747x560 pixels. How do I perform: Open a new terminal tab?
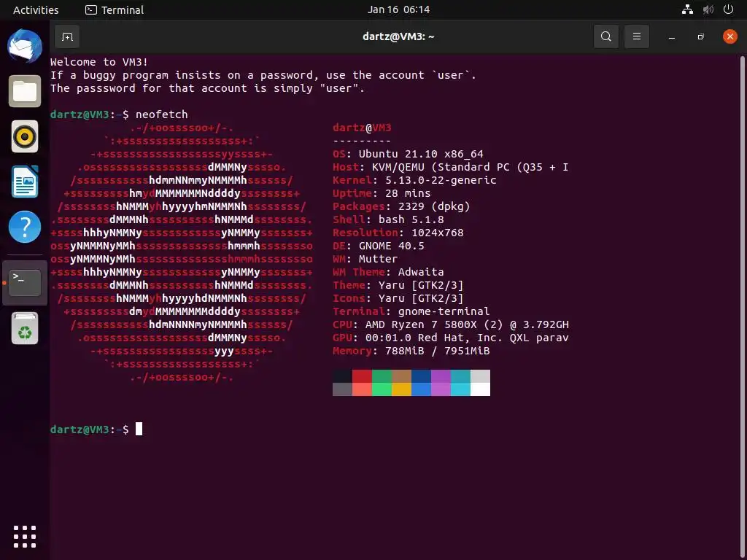point(67,36)
